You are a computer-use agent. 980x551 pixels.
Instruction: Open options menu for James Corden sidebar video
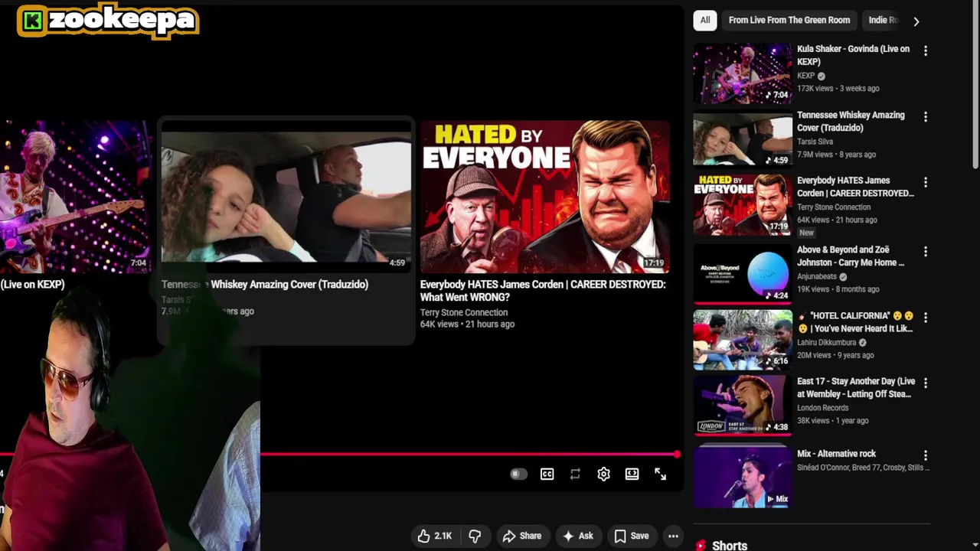pyautogui.click(x=926, y=183)
